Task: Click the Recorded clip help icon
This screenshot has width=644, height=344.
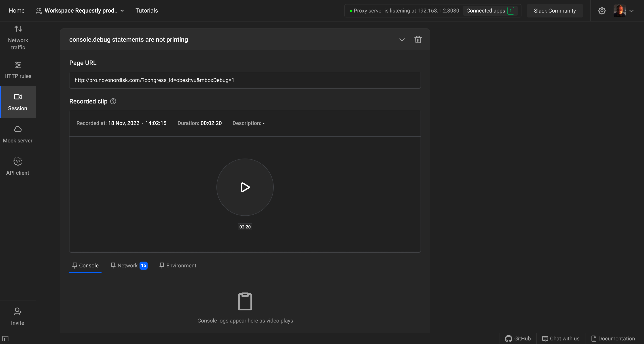Action: point(113,101)
